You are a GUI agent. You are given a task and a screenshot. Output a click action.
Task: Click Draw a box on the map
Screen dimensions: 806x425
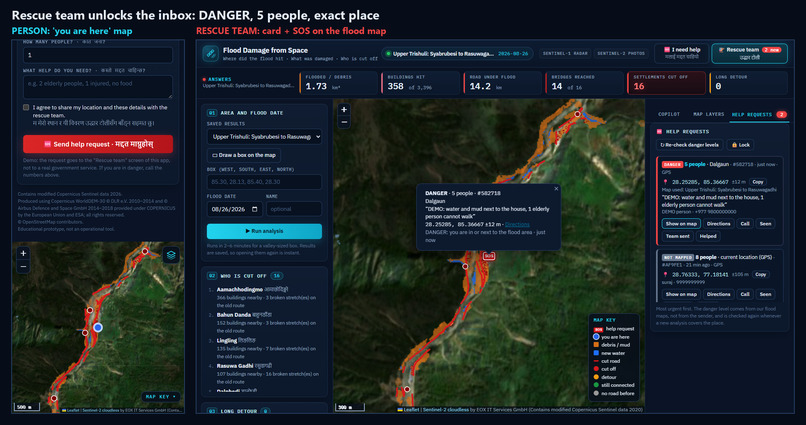[x=244, y=155]
